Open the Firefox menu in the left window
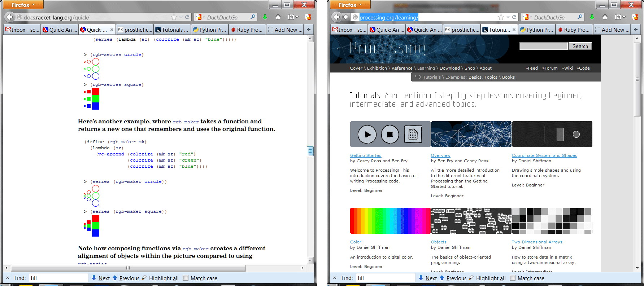 (23, 5)
